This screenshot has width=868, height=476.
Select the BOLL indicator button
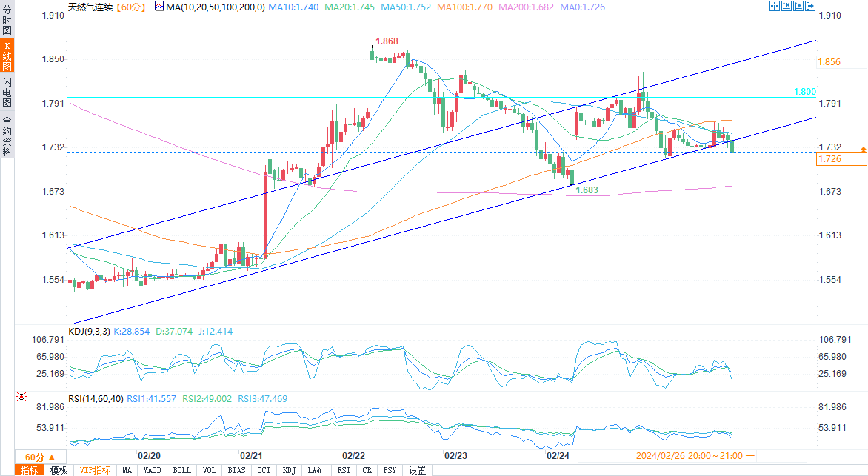coord(182,471)
